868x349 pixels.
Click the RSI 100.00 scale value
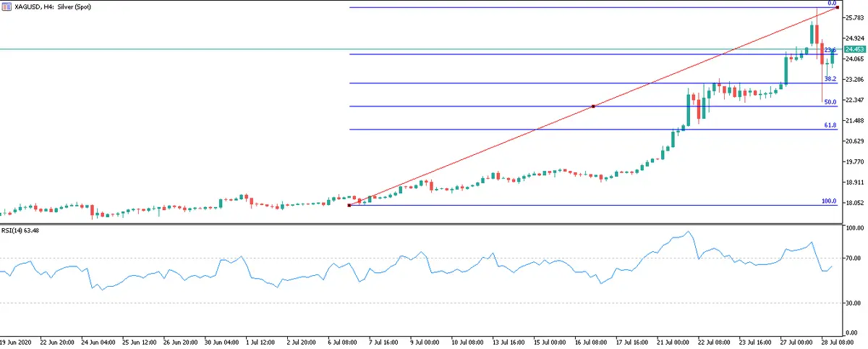[855, 228]
